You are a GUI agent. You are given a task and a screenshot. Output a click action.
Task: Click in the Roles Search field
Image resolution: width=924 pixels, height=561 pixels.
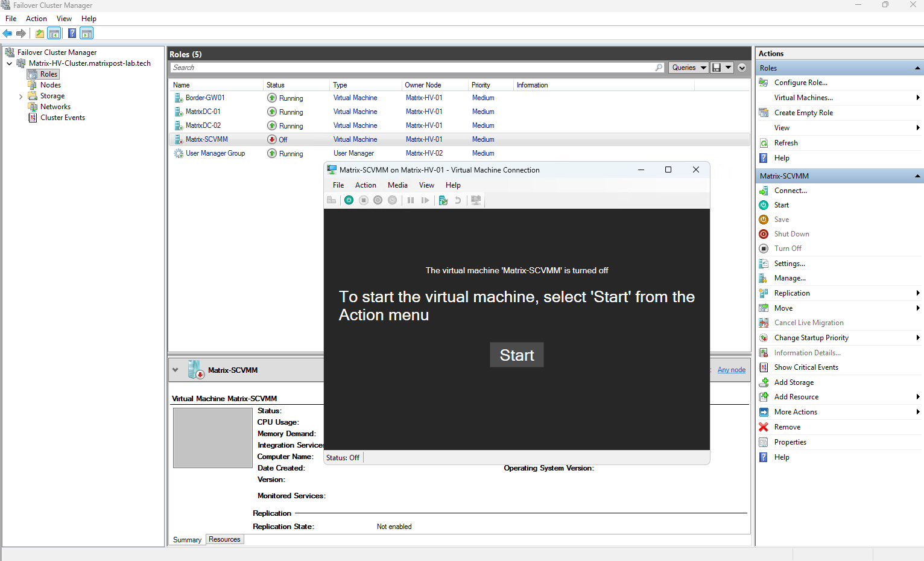pos(413,68)
